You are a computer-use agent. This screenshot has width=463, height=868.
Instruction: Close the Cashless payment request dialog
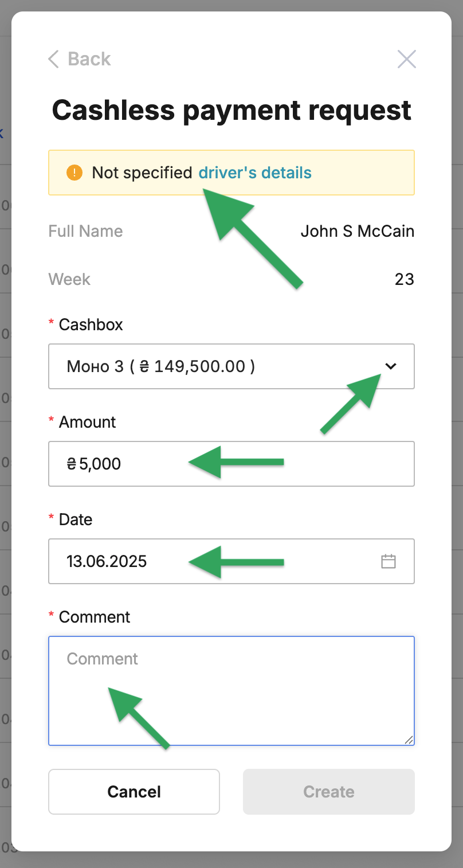pyautogui.click(x=406, y=59)
